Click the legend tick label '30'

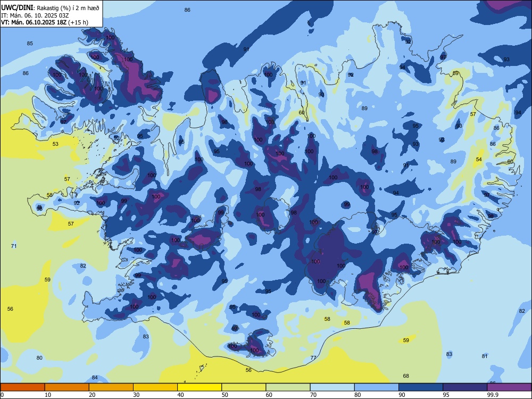pyautogui.click(x=136, y=395)
